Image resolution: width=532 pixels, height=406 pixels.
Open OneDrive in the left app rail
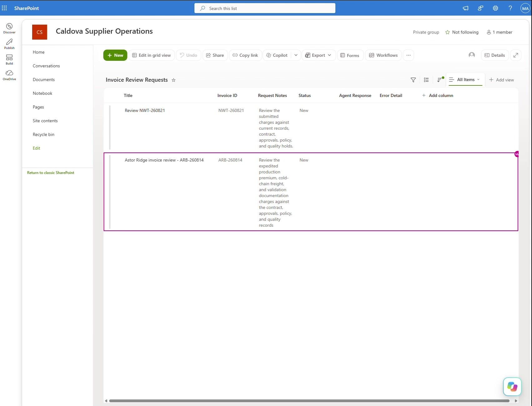9,75
